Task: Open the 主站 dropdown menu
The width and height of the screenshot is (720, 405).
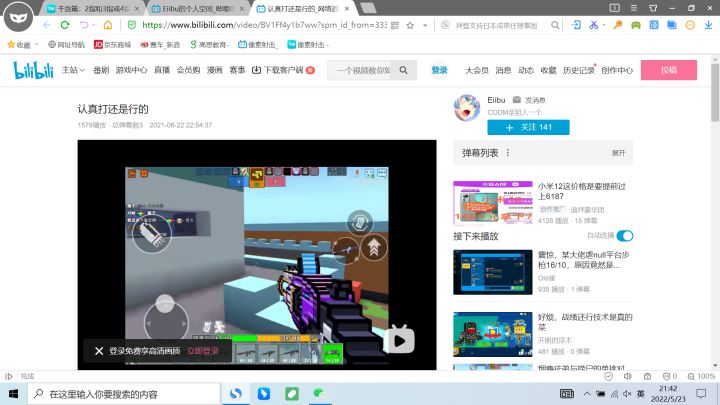Action: 73,70
